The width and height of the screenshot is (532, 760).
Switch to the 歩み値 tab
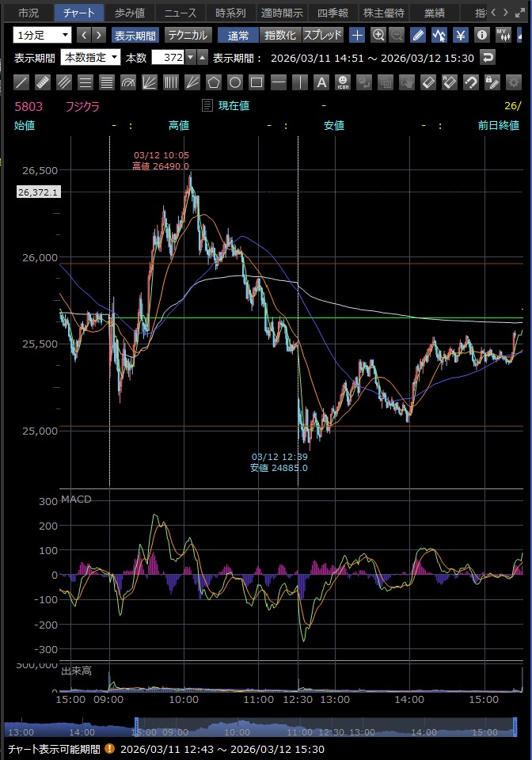[x=129, y=13]
